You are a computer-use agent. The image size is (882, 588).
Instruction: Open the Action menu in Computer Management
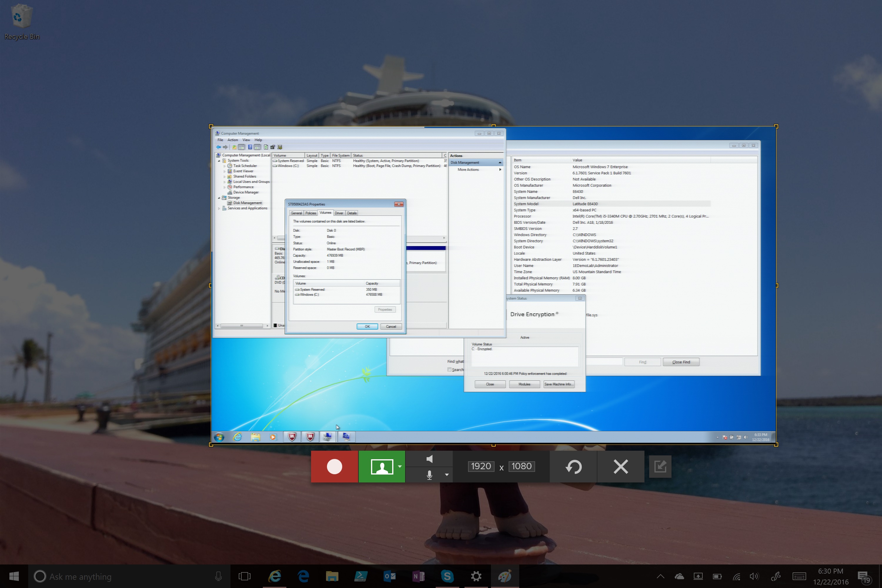click(x=233, y=140)
